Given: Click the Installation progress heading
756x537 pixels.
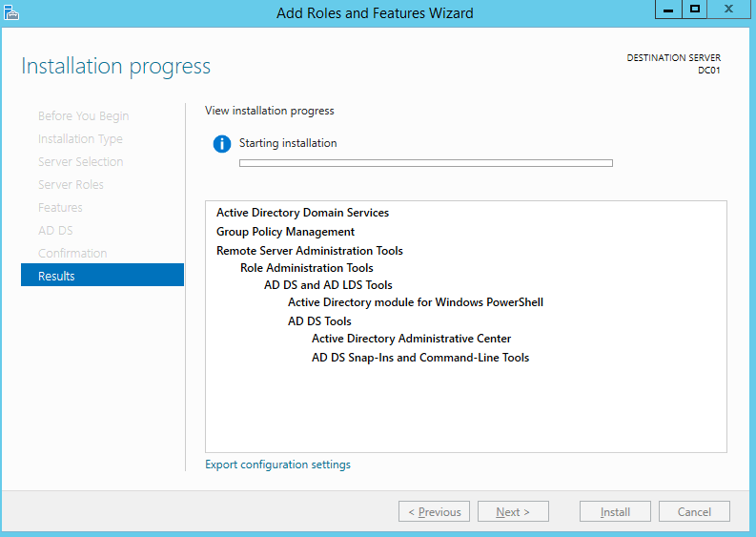Looking at the screenshot, I should pos(115,67).
